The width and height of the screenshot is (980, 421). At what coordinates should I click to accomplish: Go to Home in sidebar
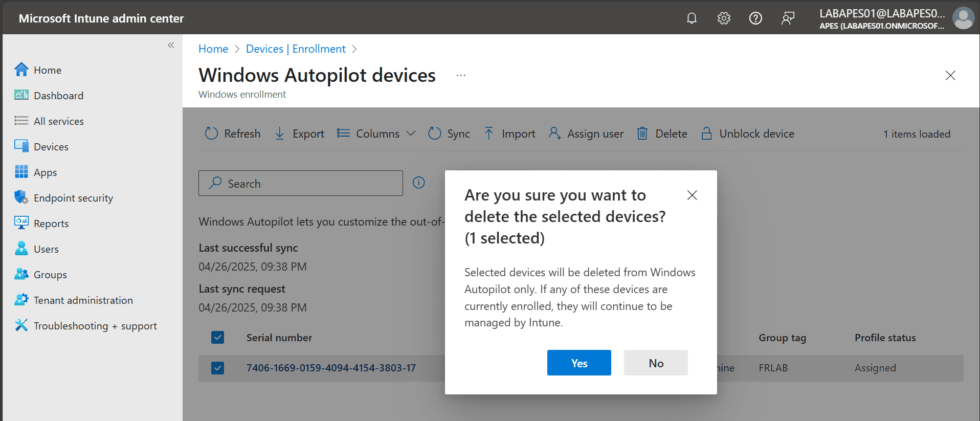tap(38, 70)
